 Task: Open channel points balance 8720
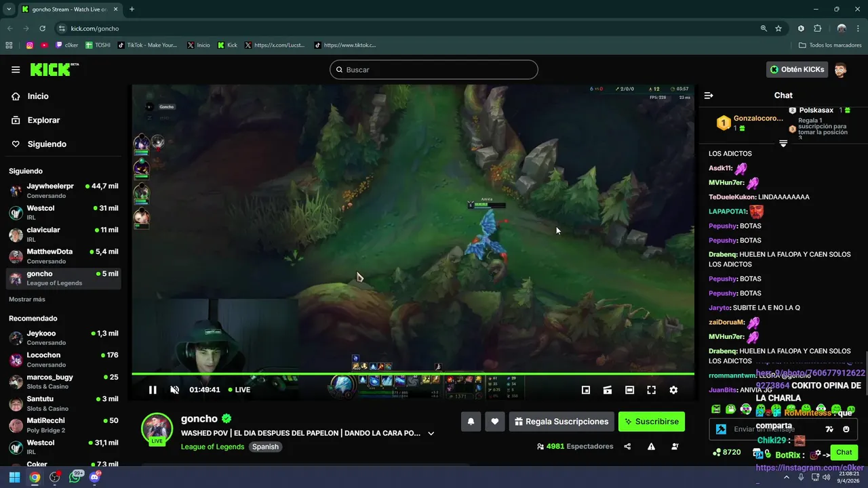point(726,452)
